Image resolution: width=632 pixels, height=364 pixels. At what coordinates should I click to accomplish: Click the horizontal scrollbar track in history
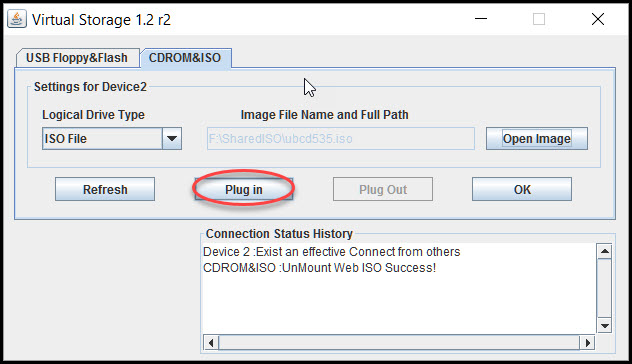coord(399,343)
